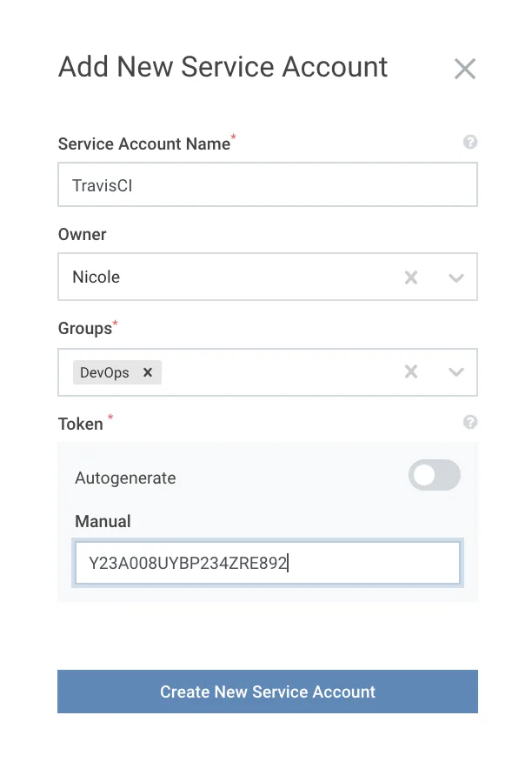Show available owners using the chevron

tap(456, 277)
